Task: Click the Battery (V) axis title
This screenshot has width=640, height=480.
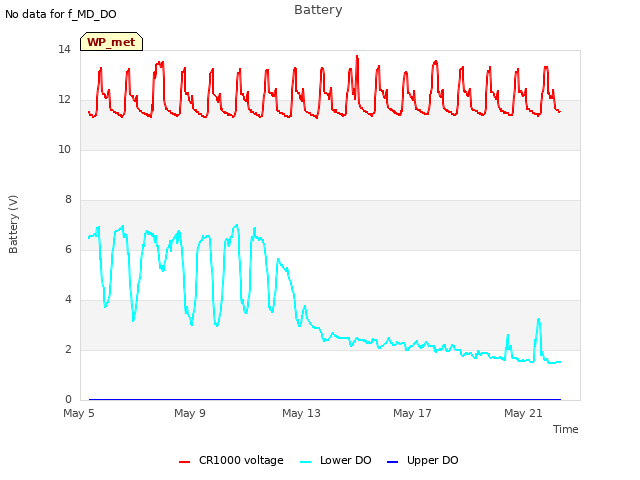Action: click(13, 224)
